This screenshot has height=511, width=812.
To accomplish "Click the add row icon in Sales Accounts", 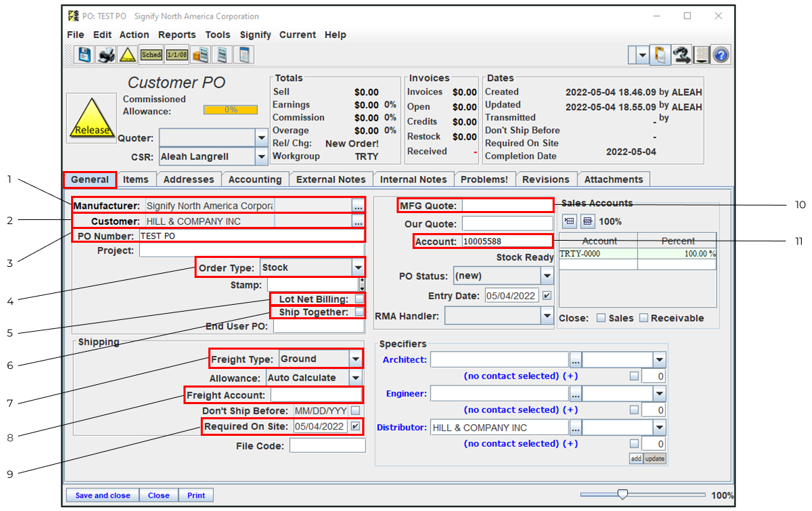I will pyautogui.click(x=570, y=221).
